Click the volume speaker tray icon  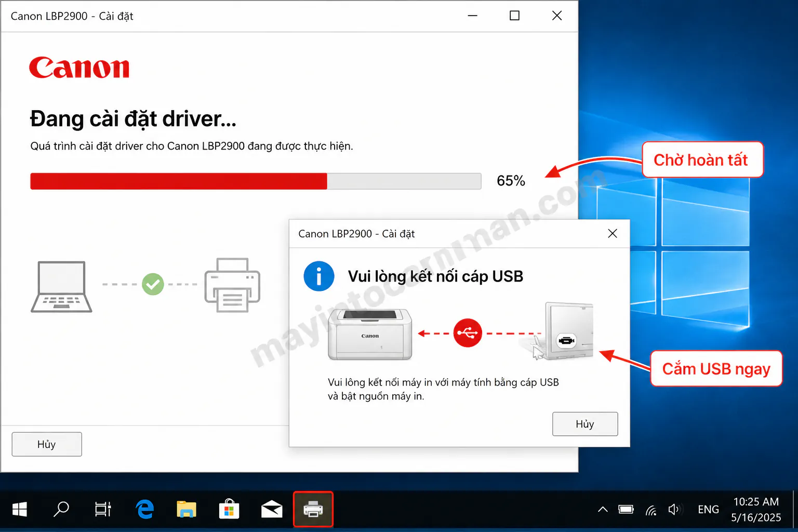(674, 509)
